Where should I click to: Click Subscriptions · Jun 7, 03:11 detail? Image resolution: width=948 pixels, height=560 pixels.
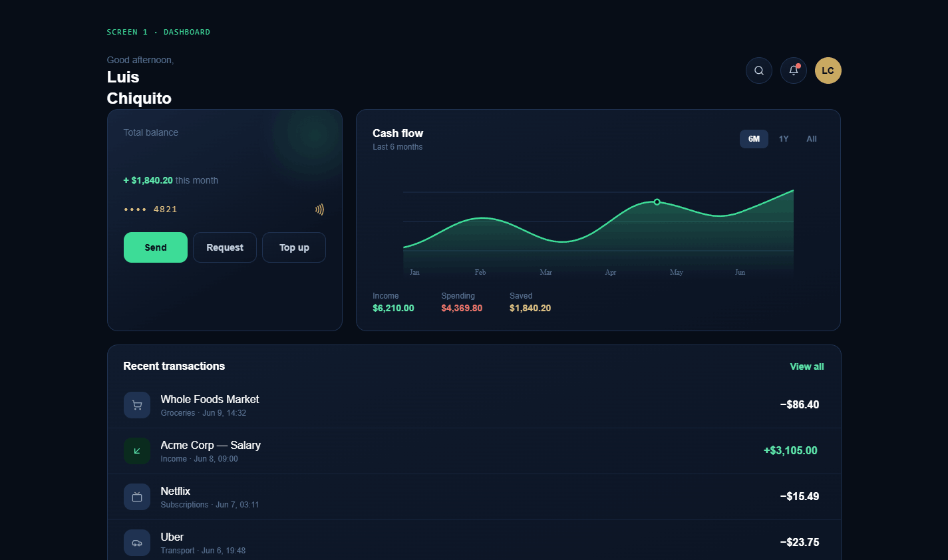[x=210, y=505]
